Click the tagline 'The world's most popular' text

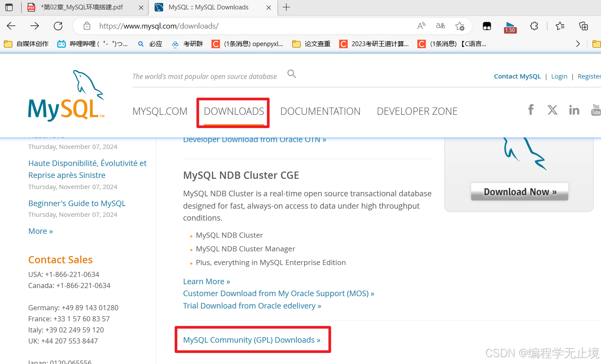point(205,76)
